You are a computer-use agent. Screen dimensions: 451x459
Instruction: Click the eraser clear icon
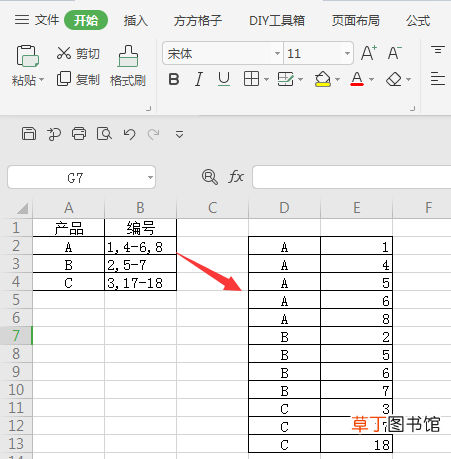[394, 79]
